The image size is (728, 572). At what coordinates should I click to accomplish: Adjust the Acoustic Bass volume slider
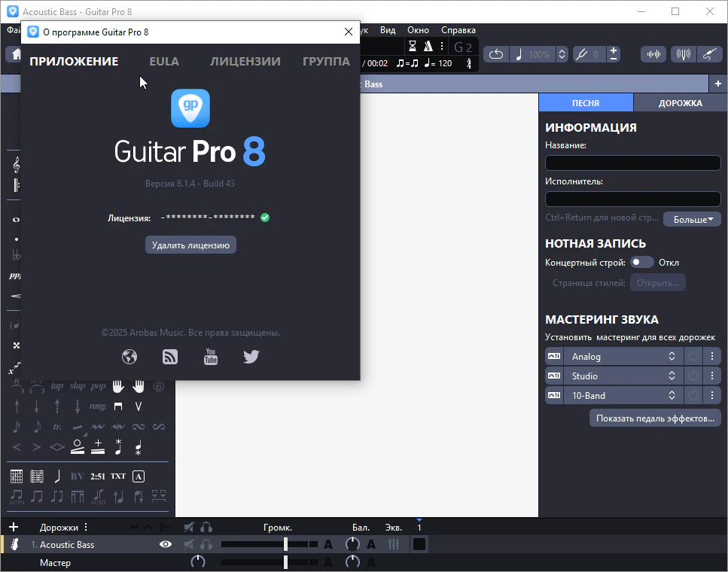[x=286, y=544]
